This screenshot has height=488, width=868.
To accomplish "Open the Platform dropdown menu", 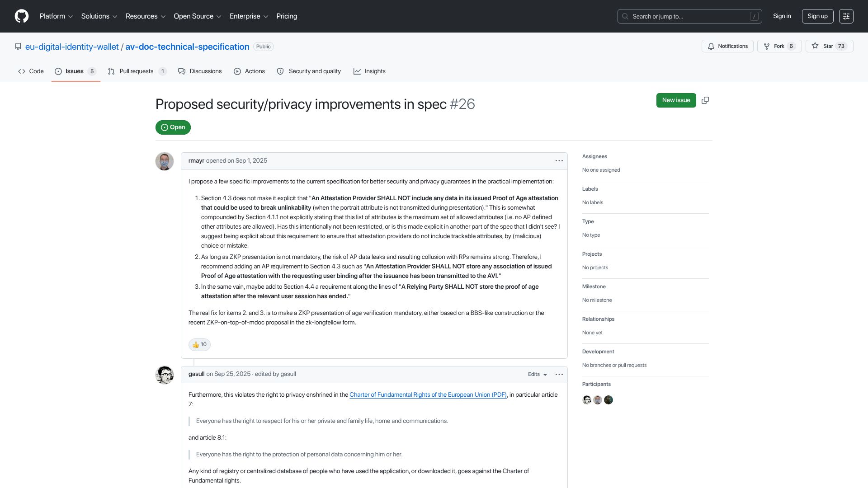I will click(56, 16).
